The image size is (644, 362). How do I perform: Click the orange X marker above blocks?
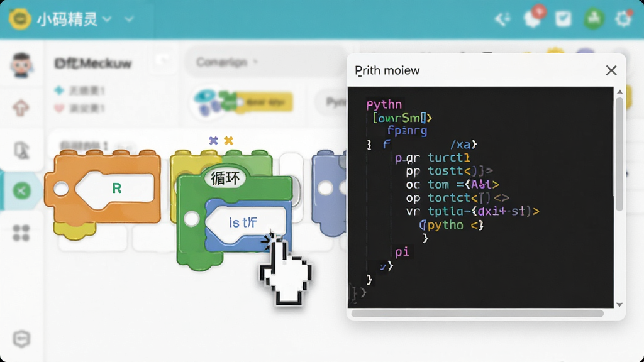(x=229, y=141)
